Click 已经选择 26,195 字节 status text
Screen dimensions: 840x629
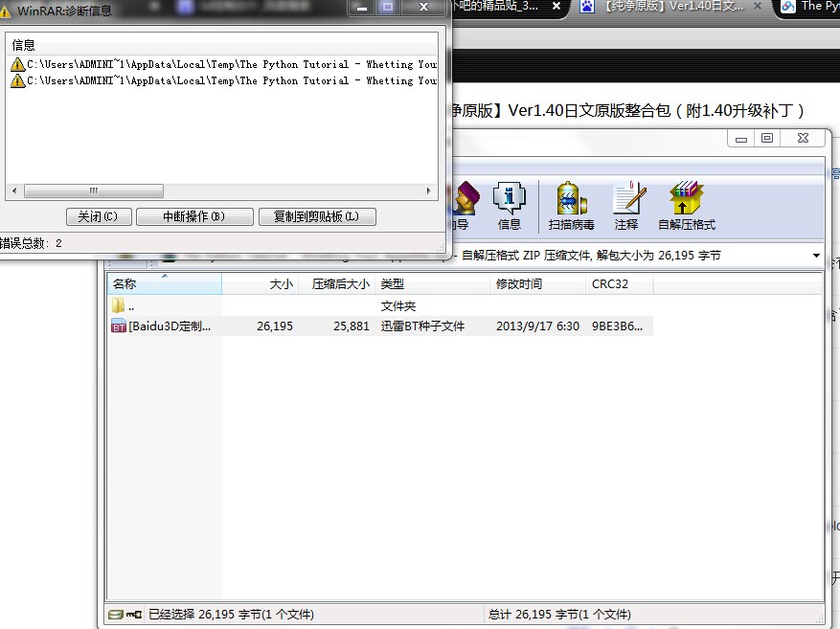point(231,615)
